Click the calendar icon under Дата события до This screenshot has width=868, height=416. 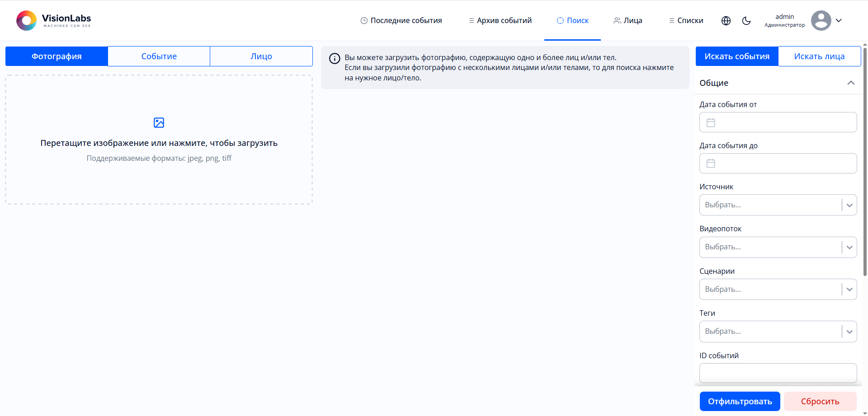[x=710, y=163]
